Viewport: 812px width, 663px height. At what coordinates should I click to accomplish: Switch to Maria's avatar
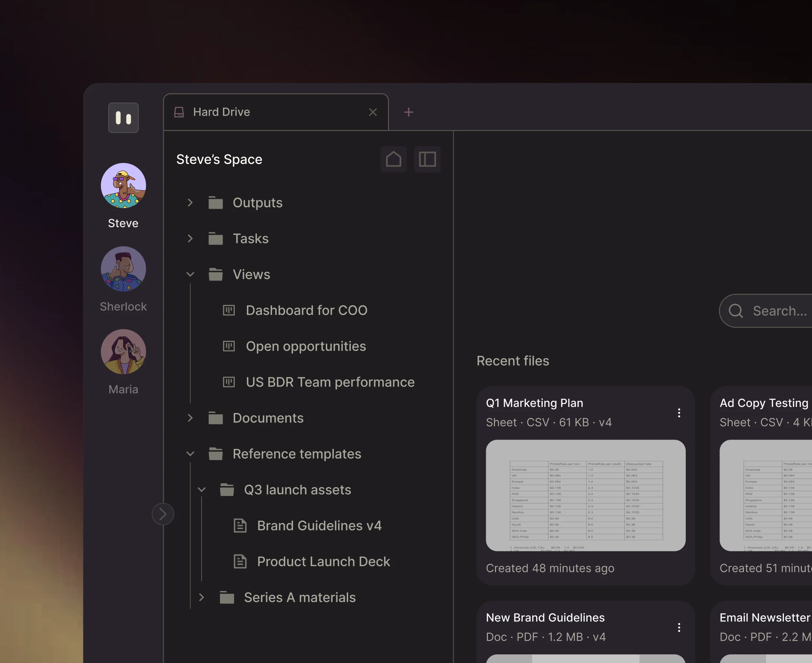(123, 352)
